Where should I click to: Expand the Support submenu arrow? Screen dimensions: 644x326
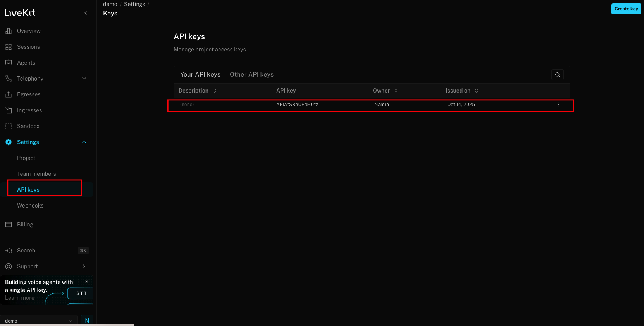pyautogui.click(x=84, y=266)
